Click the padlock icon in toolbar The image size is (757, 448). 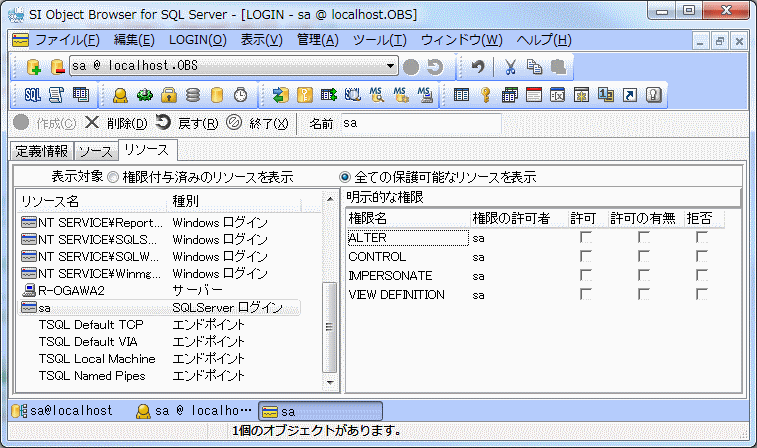click(x=169, y=95)
